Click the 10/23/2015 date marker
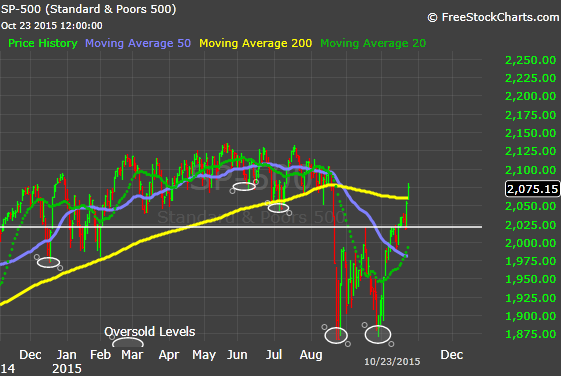 pyautogui.click(x=392, y=362)
